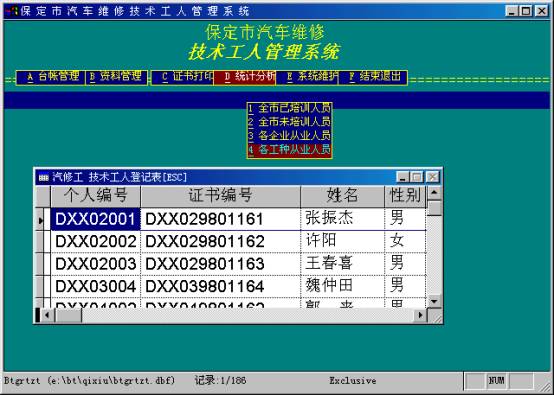Click the horizontal scroll left arrow
The width and height of the screenshot is (554, 395).
coord(47,314)
